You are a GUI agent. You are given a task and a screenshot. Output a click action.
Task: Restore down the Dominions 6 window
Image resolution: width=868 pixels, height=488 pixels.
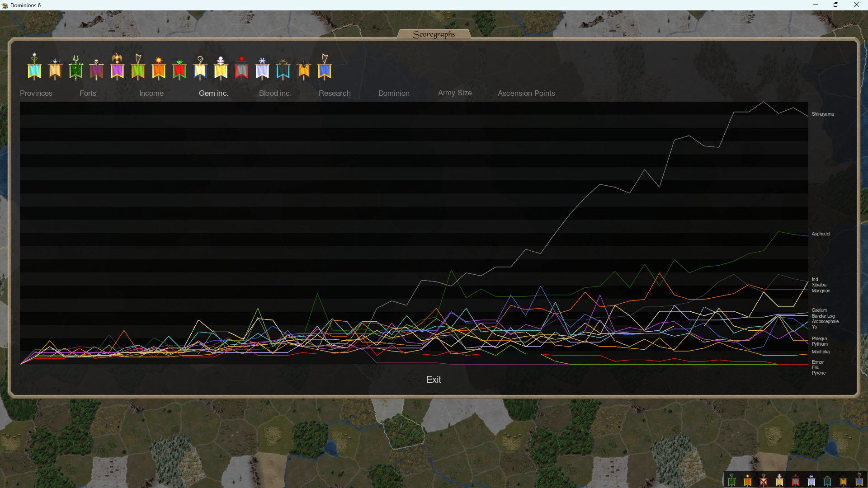pos(836,5)
